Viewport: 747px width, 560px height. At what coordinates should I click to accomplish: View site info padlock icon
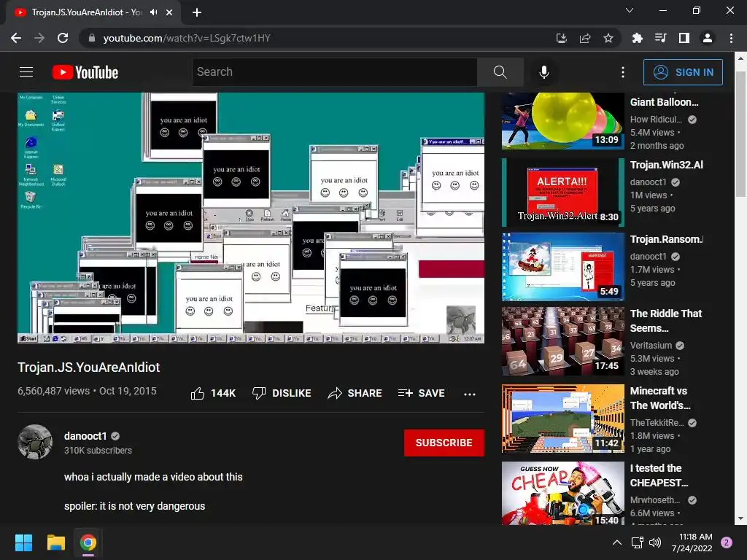(92, 38)
